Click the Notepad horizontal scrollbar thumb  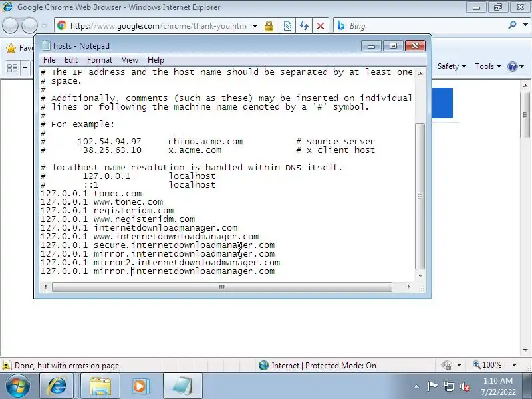click(222, 287)
